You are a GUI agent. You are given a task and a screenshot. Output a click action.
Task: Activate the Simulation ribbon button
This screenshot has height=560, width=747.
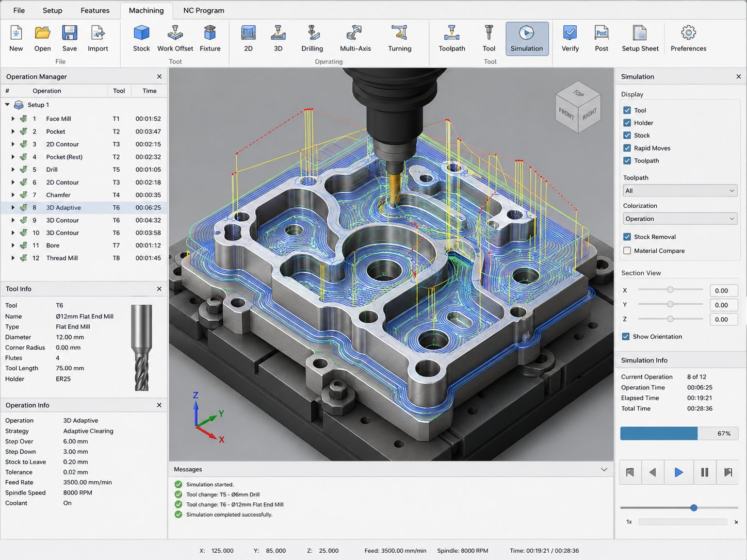pyautogui.click(x=527, y=39)
